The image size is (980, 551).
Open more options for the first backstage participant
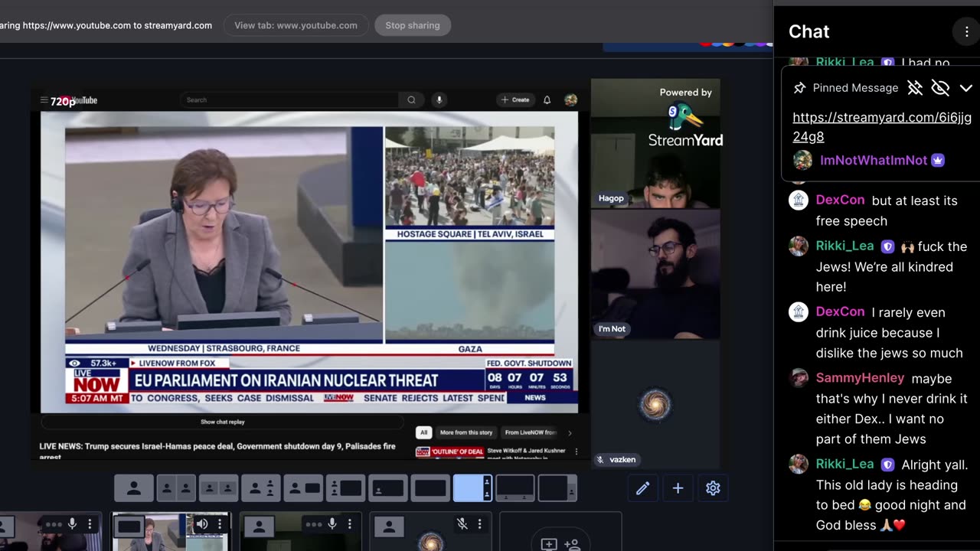click(90, 524)
